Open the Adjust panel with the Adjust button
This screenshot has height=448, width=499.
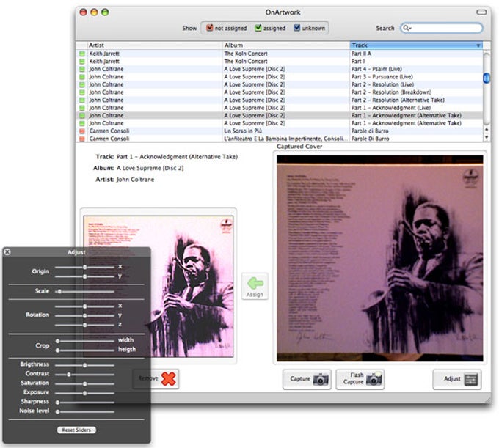(457, 379)
